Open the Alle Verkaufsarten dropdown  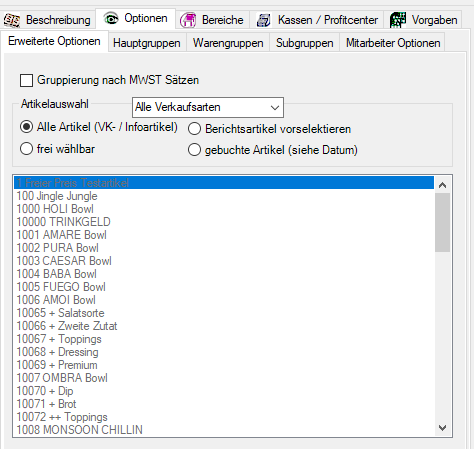(x=208, y=107)
